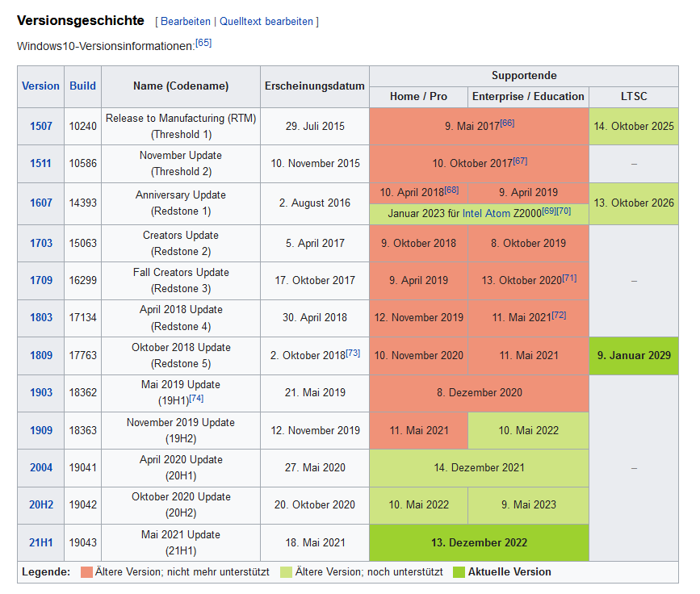Open footnote 72 next to 11. Mai 2021
This screenshot has height=594, width=700.
(559, 315)
